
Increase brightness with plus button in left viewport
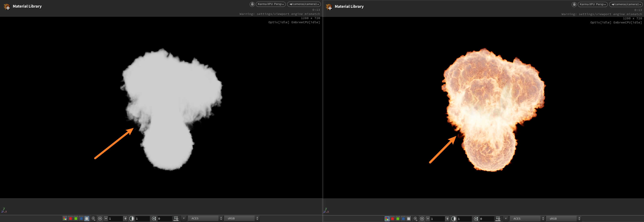click(125, 219)
